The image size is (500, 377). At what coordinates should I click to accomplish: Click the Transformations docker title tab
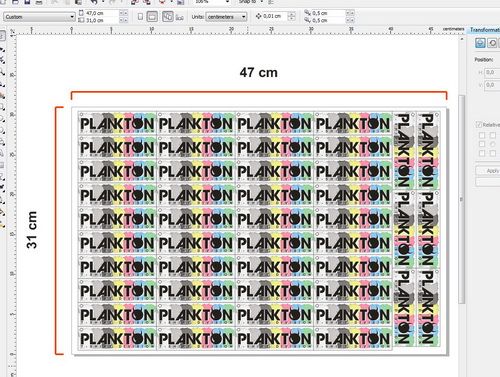pyautogui.click(x=485, y=30)
